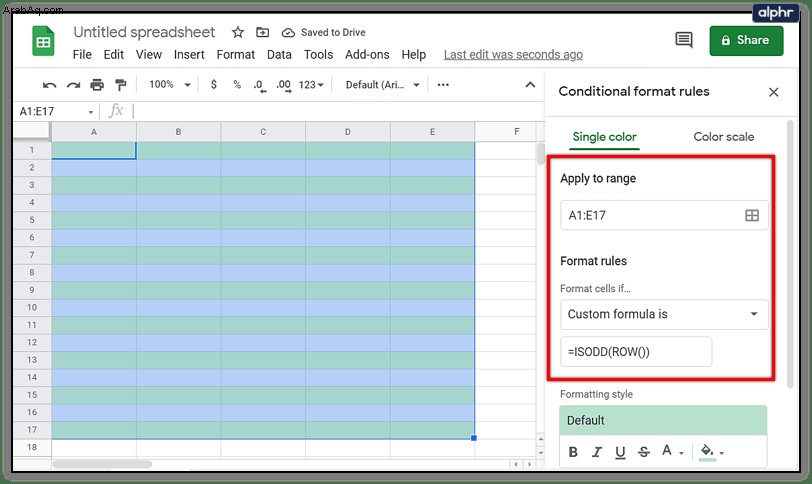812x484 pixels.
Task: Open the Last edit was seconds ago link
Action: [513, 54]
